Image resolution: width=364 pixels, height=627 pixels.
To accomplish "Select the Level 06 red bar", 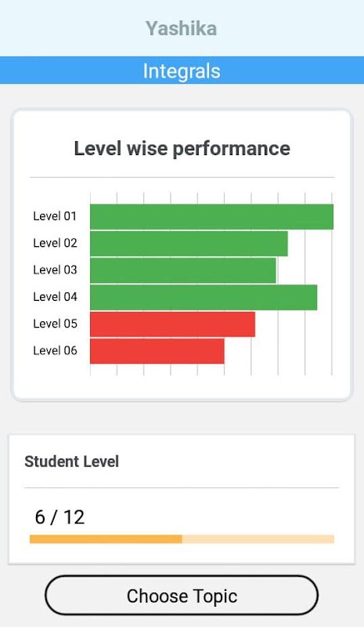I will 157,350.
